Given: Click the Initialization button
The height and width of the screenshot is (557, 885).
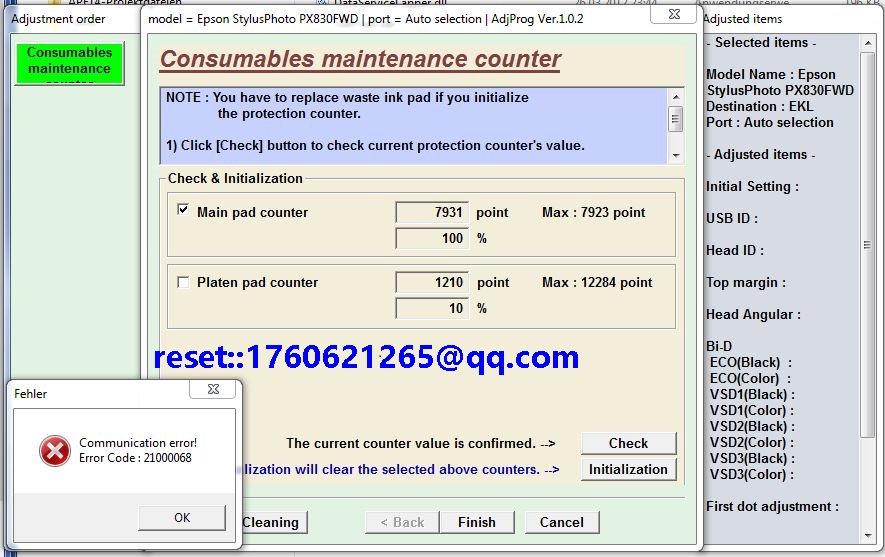Looking at the screenshot, I should 628,470.
